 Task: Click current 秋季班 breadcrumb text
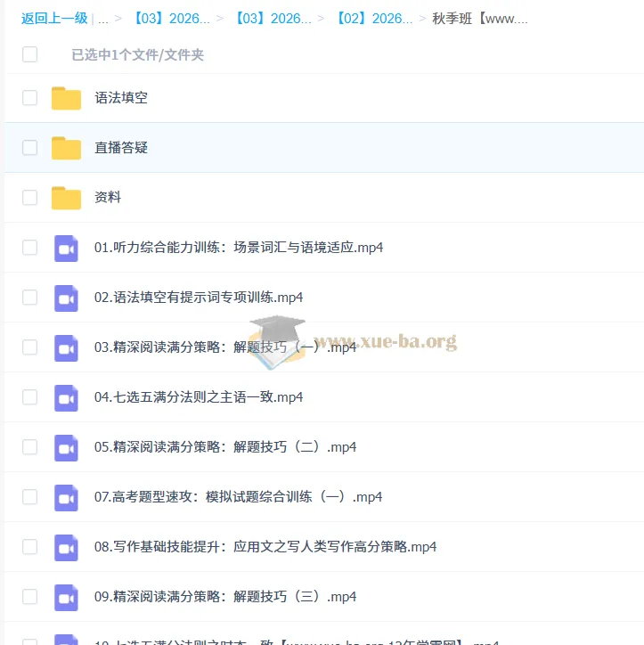tap(480, 19)
